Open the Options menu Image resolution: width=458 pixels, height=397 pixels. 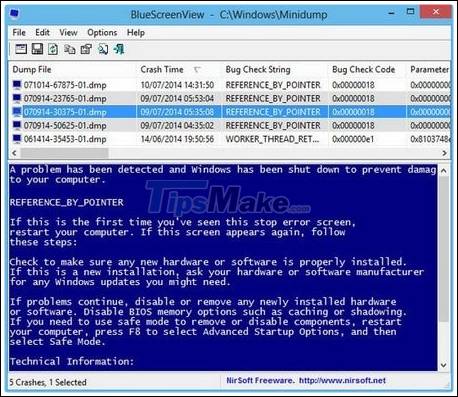click(102, 33)
